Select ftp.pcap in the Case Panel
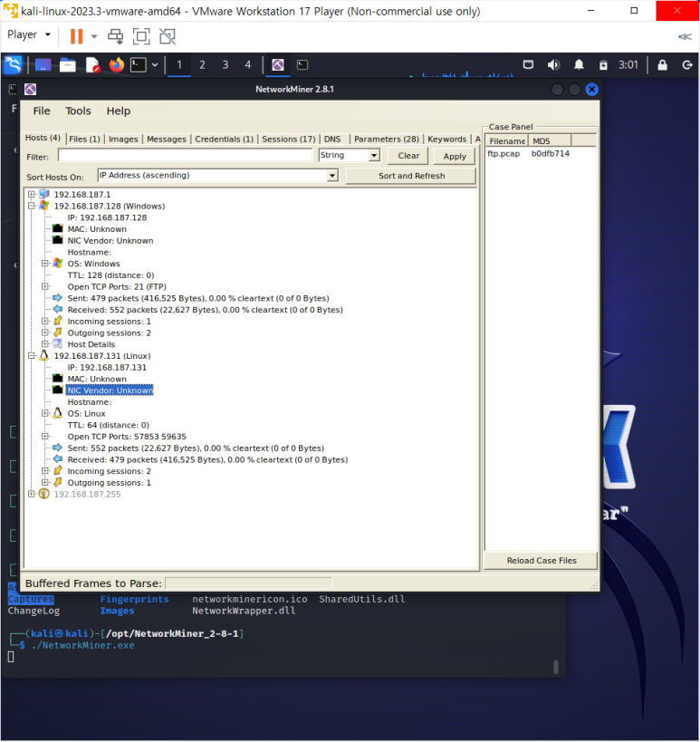Image resolution: width=700 pixels, height=742 pixels. [503, 153]
